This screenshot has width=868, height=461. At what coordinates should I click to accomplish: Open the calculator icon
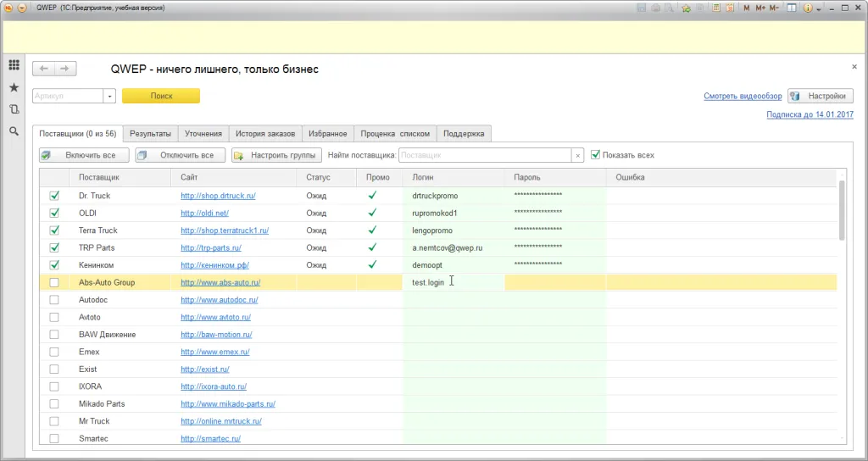(715, 8)
